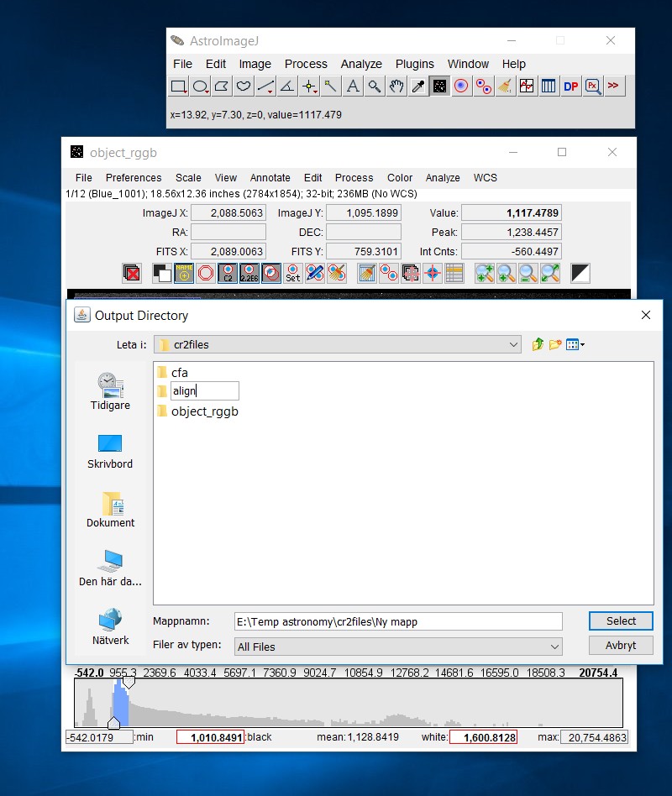Toggle the C2 source counts display icon

tap(228, 274)
